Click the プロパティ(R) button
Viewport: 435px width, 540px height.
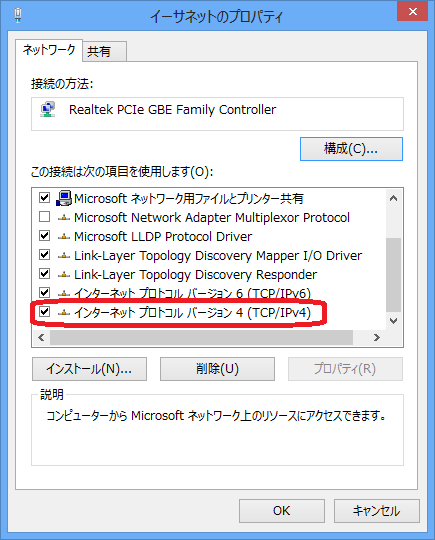345,369
